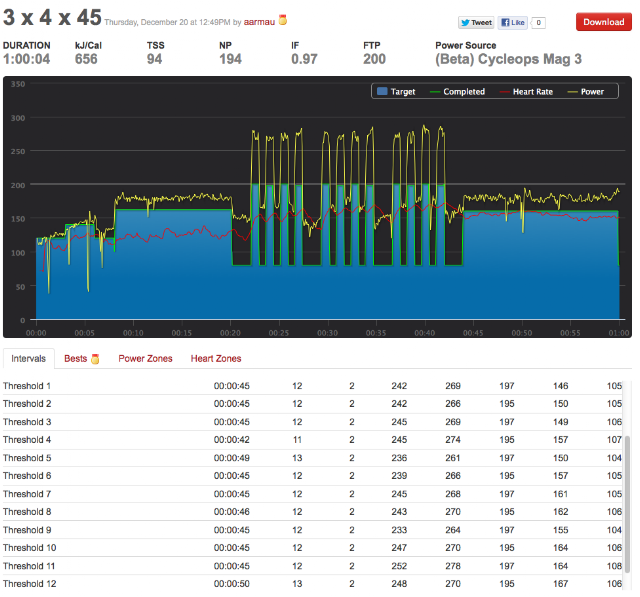Open the aarmau user profile link
Screen dimensions: 640x597
click(259, 22)
